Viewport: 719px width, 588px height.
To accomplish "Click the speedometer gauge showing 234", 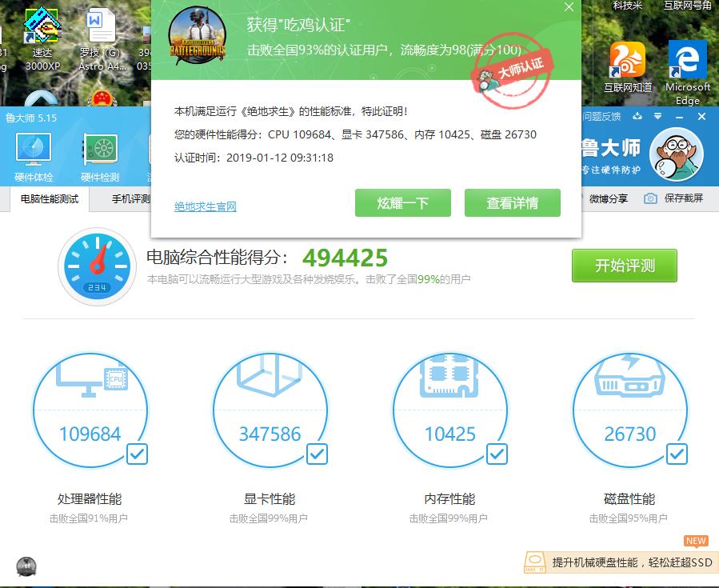I will pos(97,266).
